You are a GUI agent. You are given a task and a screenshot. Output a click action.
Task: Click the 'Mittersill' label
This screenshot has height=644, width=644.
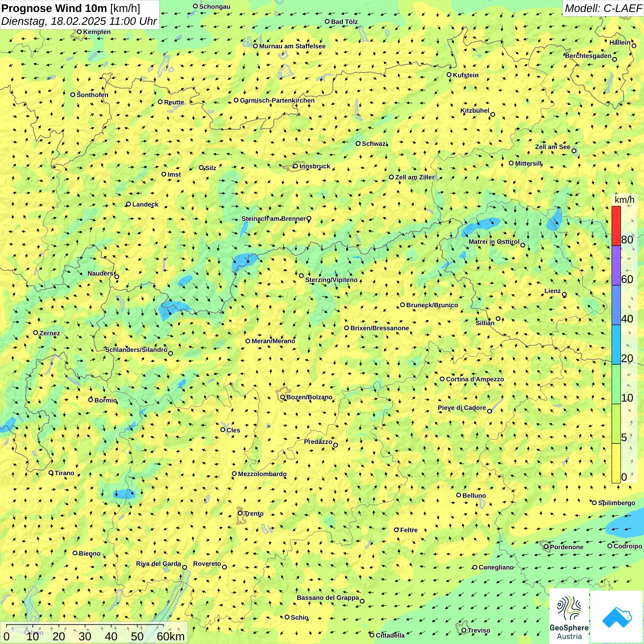[x=529, y=163]
